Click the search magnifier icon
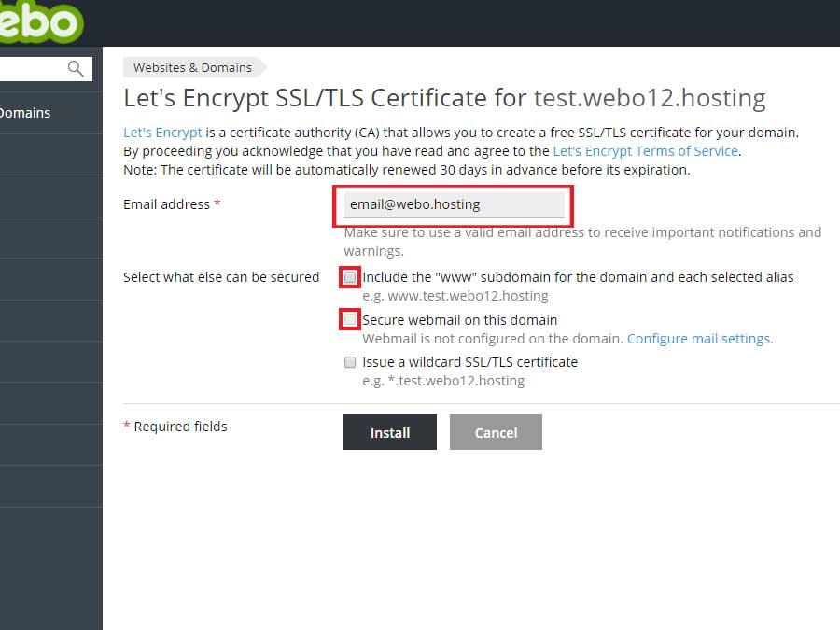 76,68
